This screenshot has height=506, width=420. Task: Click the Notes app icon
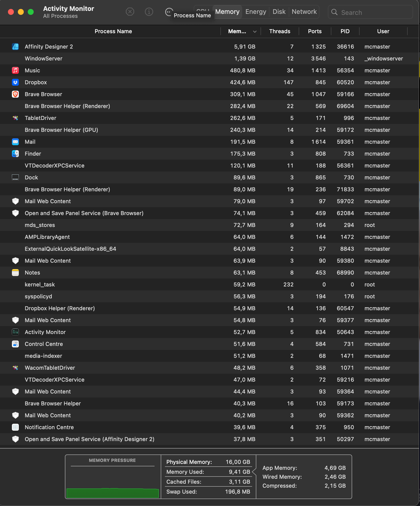(x=15, y=273)
